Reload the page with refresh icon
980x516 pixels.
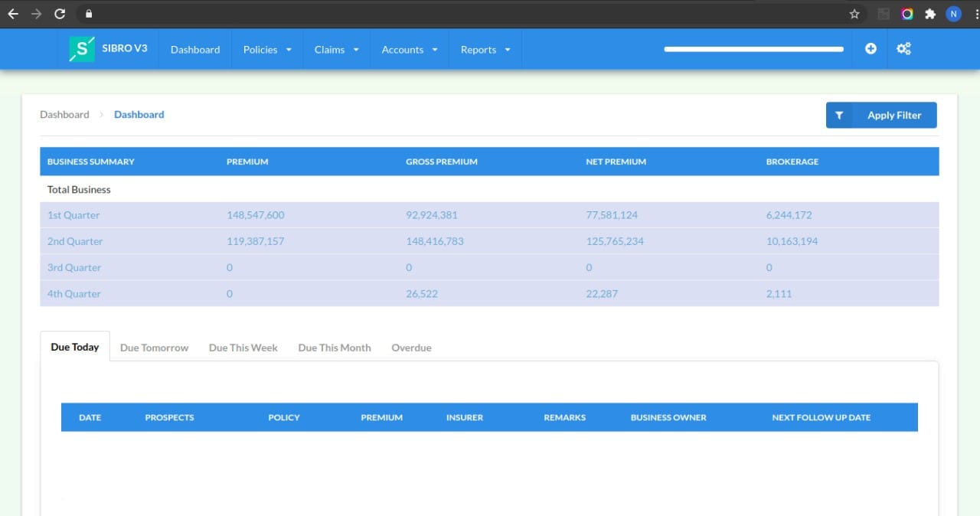pyautogui.click(x=59, y=13)
